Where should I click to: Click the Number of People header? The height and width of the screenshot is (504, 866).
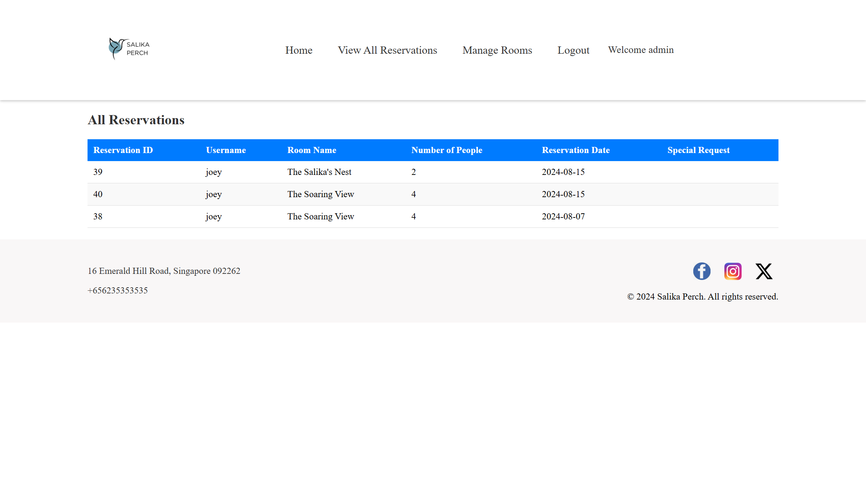coord(446,150)
